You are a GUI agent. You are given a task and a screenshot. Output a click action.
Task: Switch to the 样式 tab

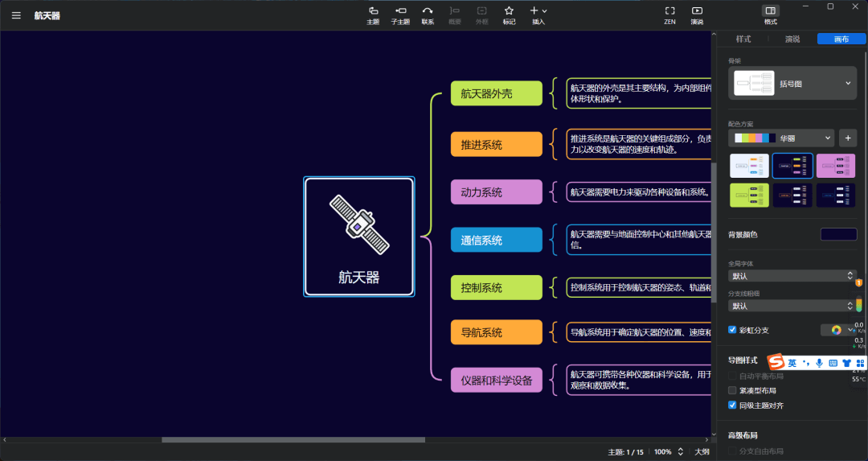point(743,39)
